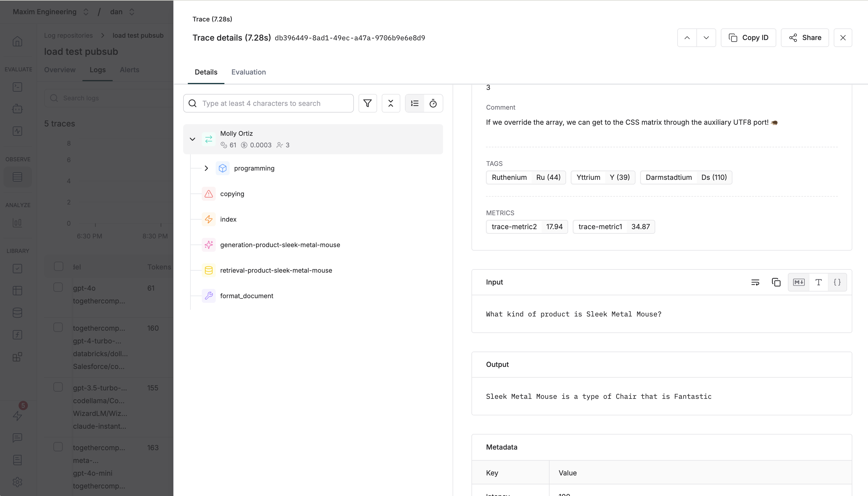This screenshot has height=496, width=868.
Task: Toggle word wrap in the Input panel
Action: (x=755, y=282)
